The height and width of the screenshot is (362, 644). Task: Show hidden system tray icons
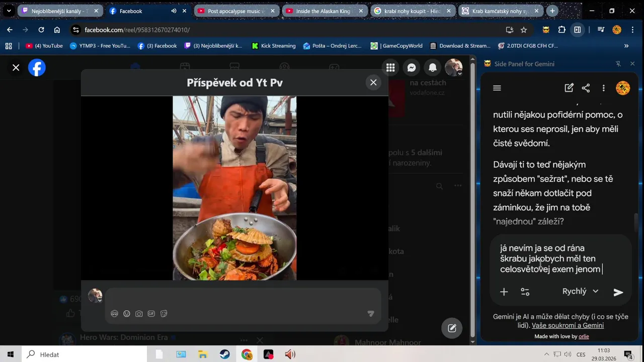click(x=547, y=354)
